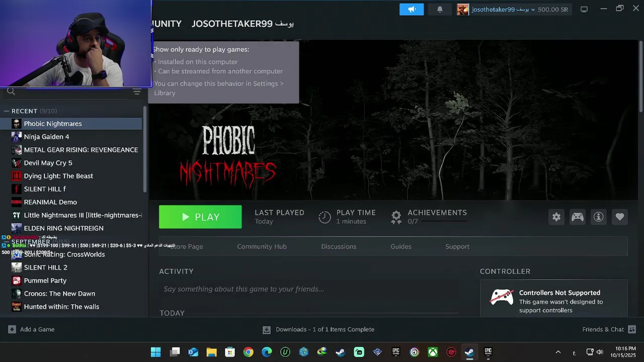Viewport: 644px width, 362px height.
Task: Click the Controllers Not Supported notice
Action: click(553, 299)
